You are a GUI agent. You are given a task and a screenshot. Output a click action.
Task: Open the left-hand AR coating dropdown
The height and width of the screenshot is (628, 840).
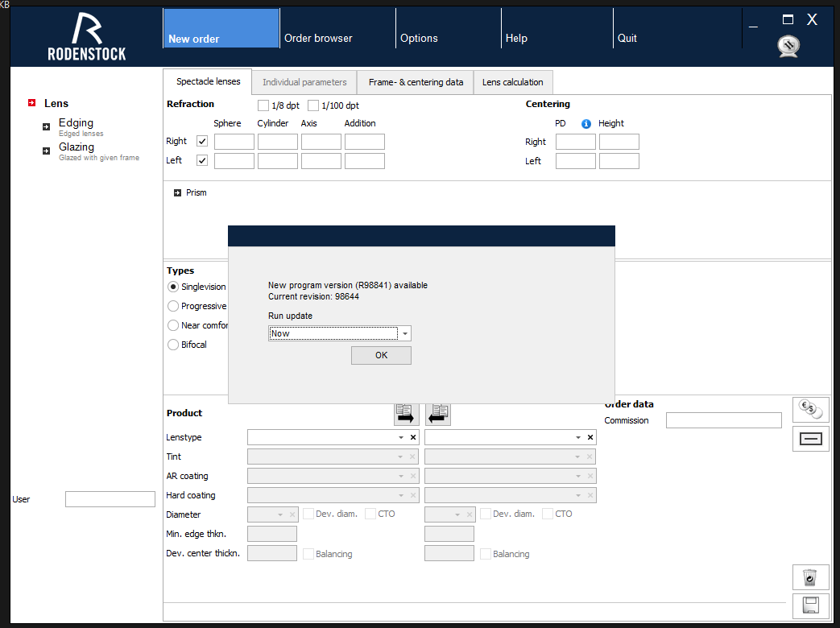400,476
